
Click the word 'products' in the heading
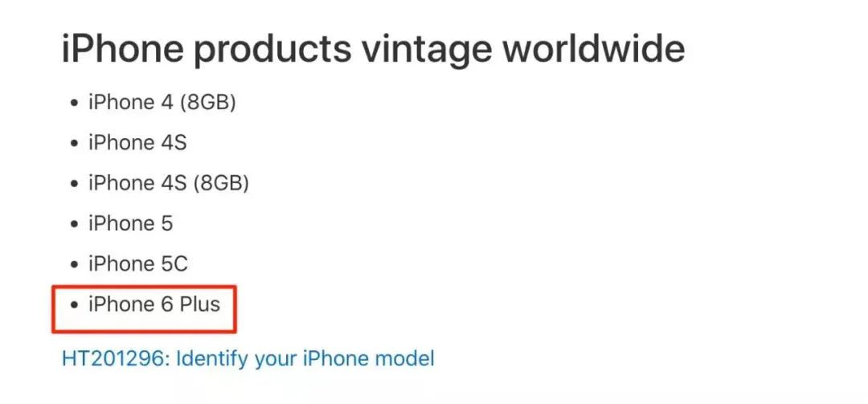coord(272,51)
